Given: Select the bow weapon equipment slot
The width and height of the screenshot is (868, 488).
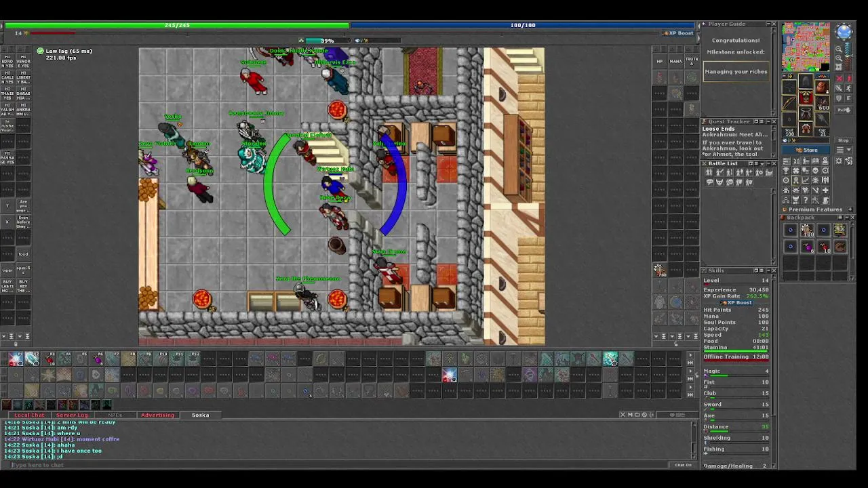Looking at the screenshot, I should (789, 103).
